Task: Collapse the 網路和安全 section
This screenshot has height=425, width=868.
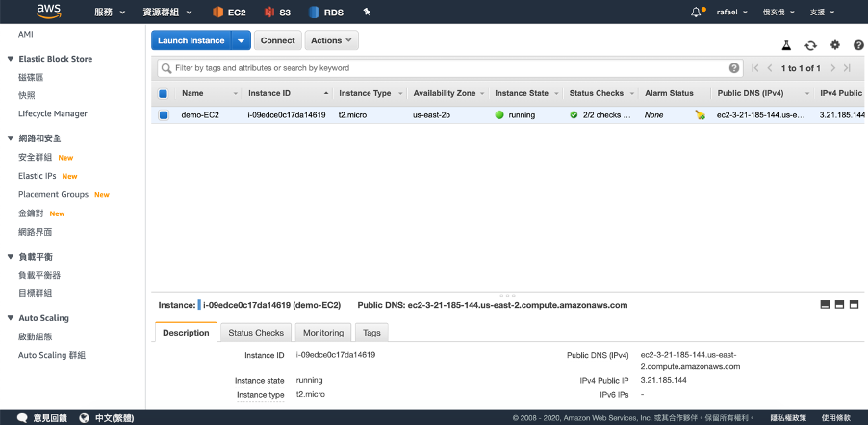Action: coord(11,138)
